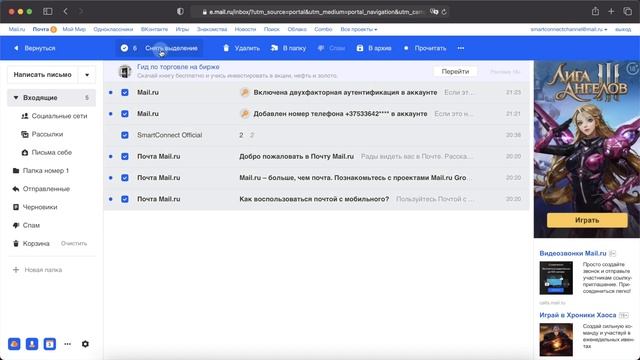This screenshot has height=360, width=640.
Task: Click Снять выделение to deselect all
Action: 171,48
